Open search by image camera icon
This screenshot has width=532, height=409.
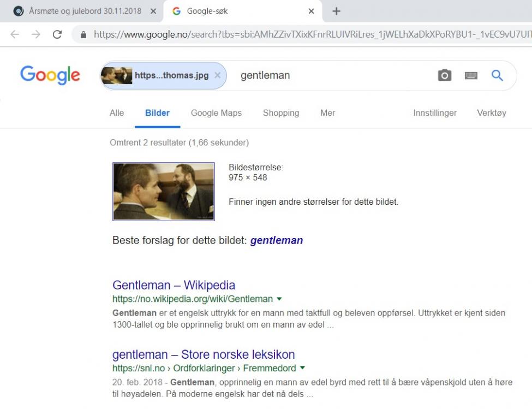point(445,75)
